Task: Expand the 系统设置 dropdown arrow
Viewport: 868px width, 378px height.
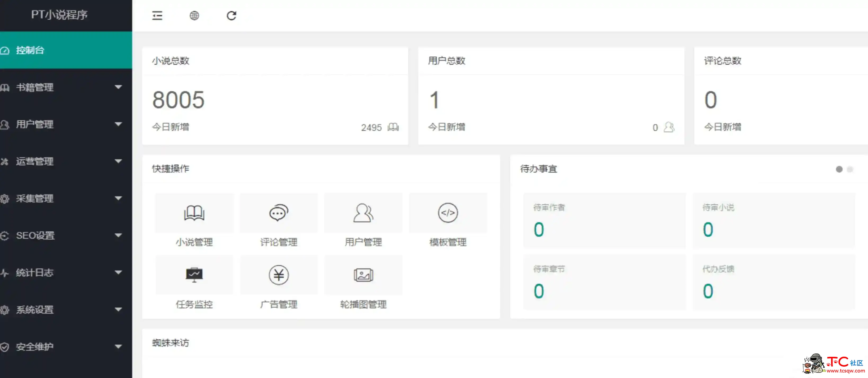Action: (x=118, y=310)
